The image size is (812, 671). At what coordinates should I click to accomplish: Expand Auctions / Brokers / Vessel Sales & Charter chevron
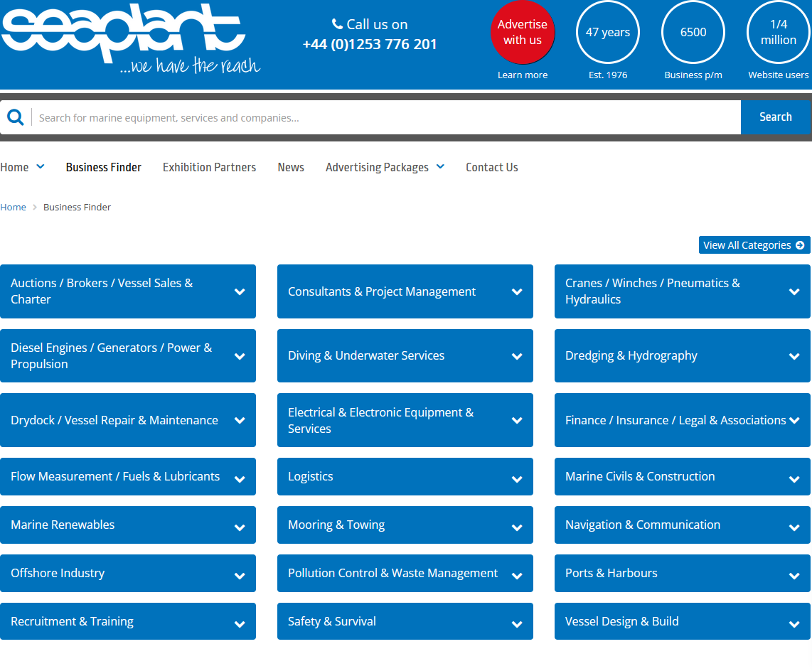point(240,291)
